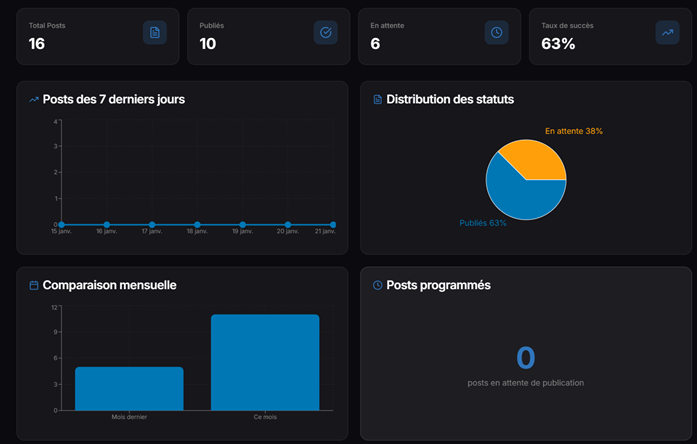Click the Mois dernier bar

pyautogui.click(x=129, y=388)
